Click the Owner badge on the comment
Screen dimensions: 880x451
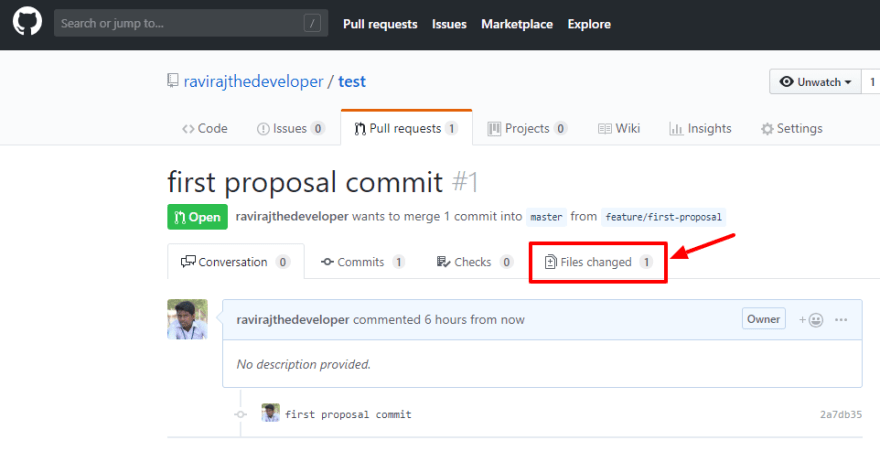763,319
